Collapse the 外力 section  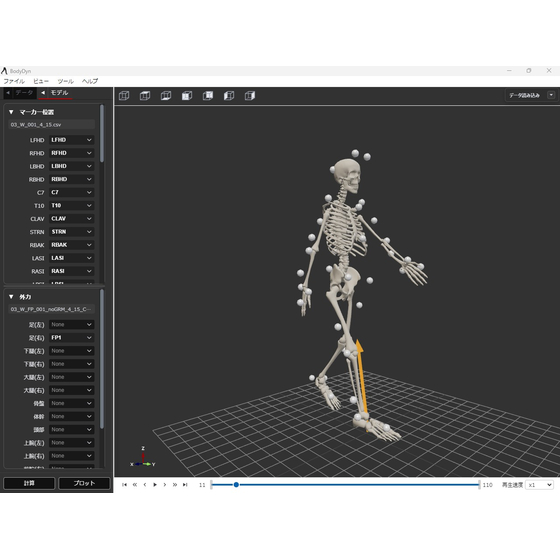click(11, 297)
